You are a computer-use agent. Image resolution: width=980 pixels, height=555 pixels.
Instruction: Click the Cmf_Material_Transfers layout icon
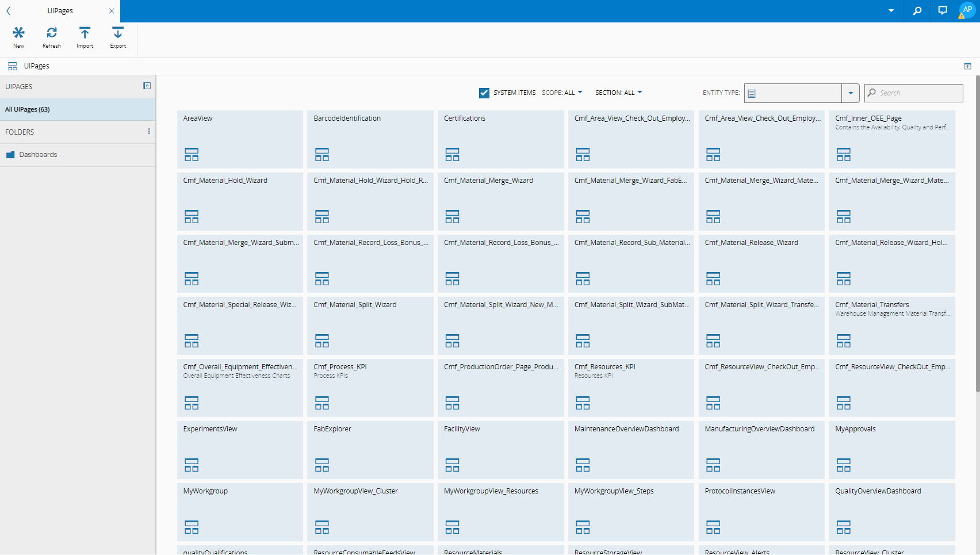coord(844,341)
